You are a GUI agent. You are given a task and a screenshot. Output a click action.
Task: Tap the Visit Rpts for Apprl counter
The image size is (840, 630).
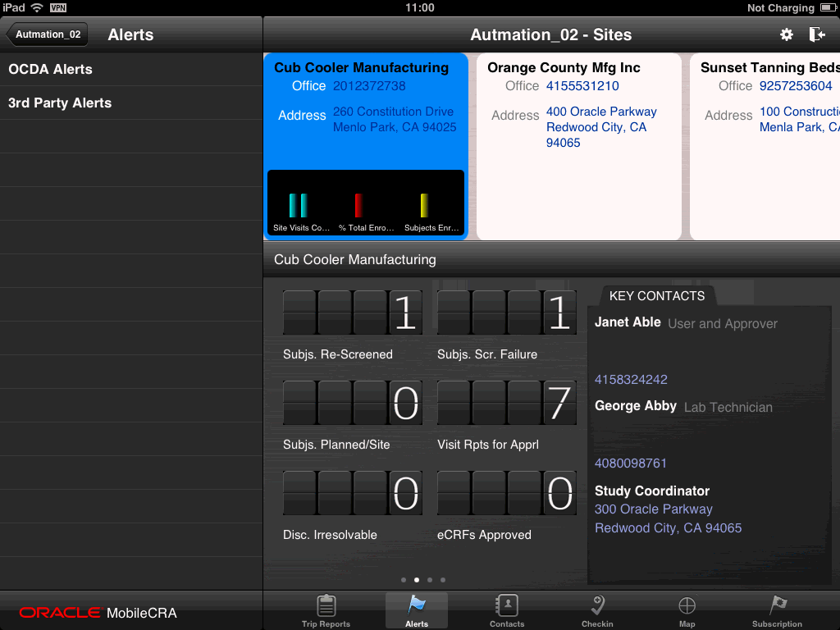pos(507,403)
